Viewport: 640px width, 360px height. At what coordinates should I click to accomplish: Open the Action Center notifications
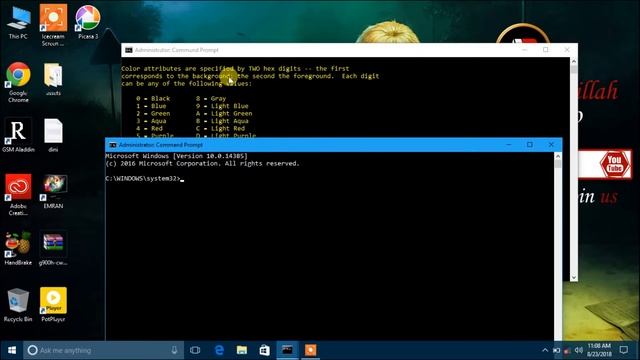click(624, 350)
